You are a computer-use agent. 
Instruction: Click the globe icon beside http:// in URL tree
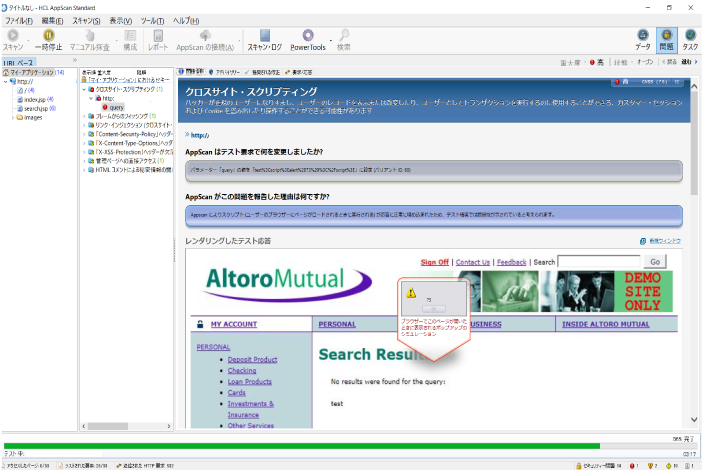(x=13, y=82)
